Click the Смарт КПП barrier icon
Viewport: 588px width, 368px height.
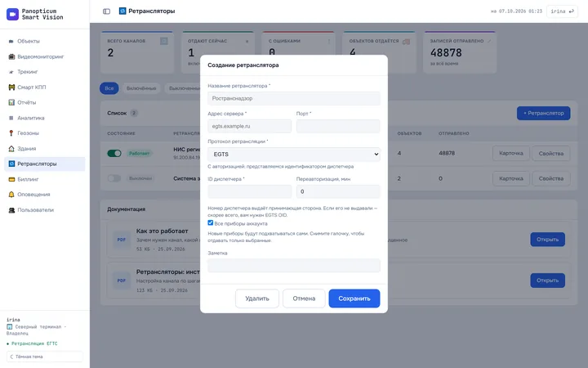click(x=11, y=88)
